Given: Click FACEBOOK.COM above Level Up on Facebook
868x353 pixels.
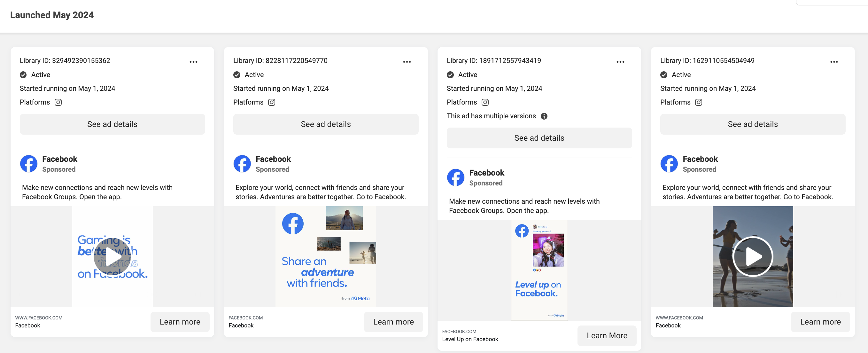Looking at the screenshot, I should coord(459,332).
